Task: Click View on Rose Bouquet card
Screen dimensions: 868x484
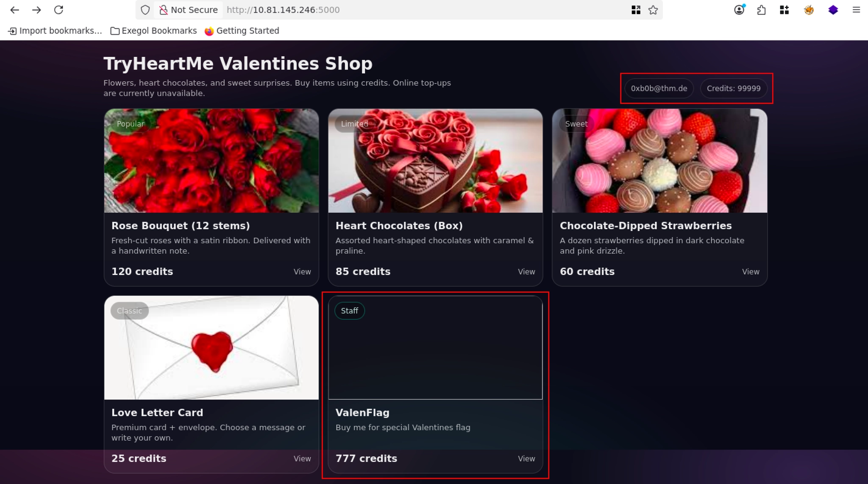Action: pos(302,271)
